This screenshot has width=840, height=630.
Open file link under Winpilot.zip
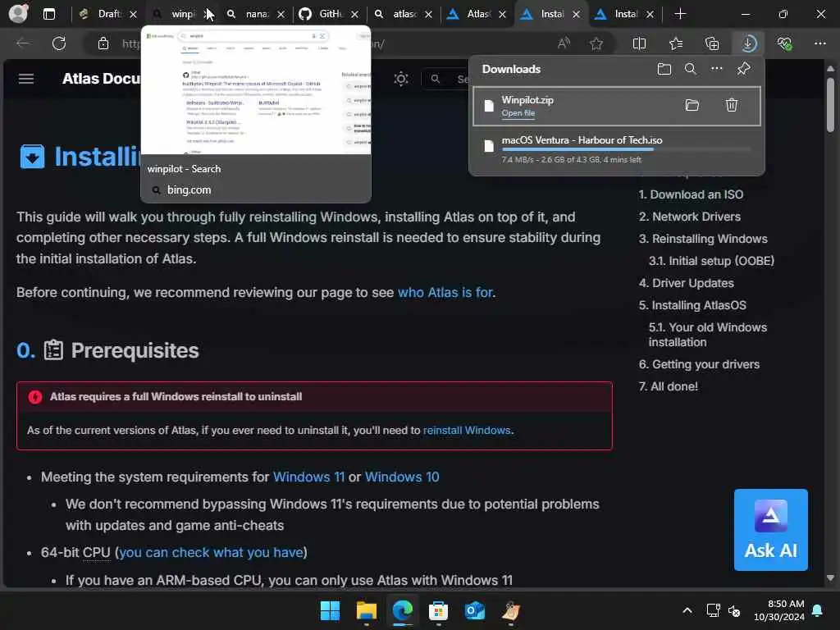(x=518, y=113)
